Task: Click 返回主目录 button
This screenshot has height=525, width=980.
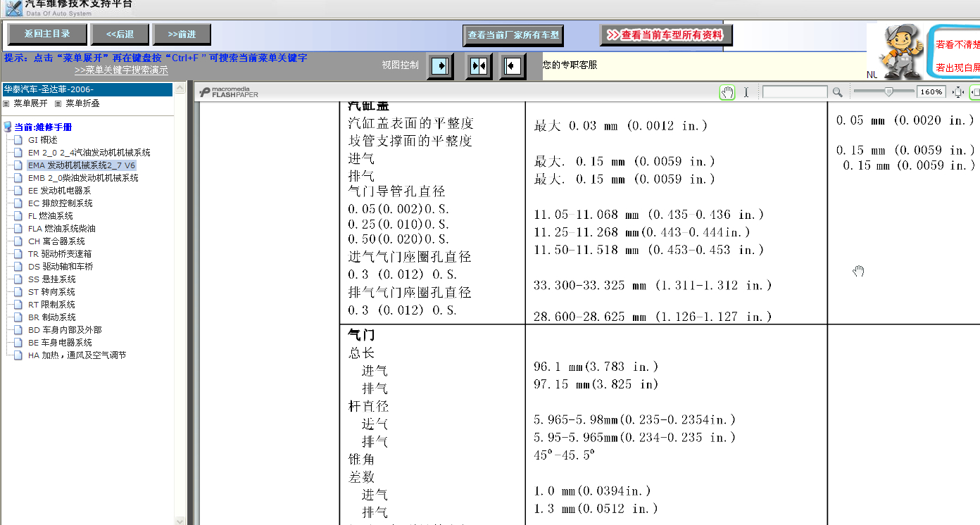Action: [47, 34]
